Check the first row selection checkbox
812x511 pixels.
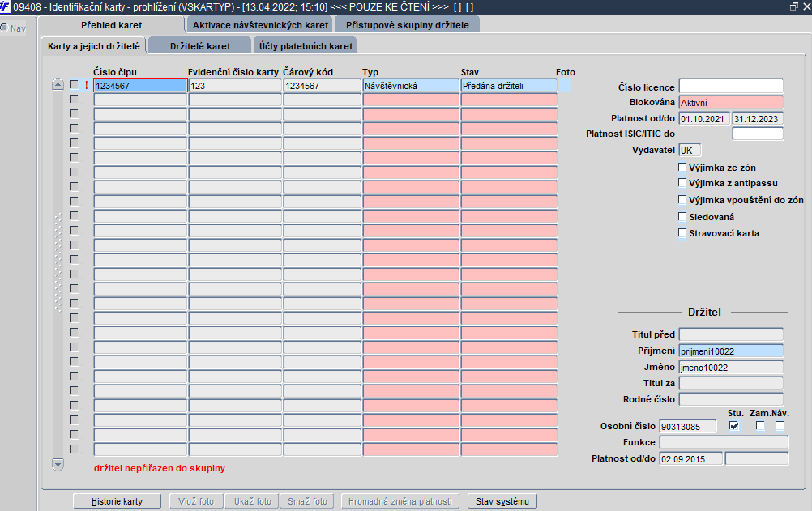coord(74,84)
